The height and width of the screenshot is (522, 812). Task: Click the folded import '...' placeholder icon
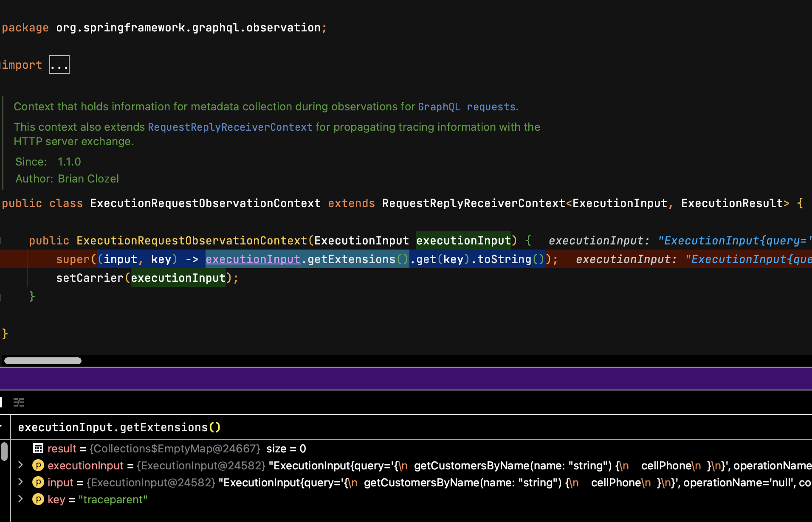point(59,64)
